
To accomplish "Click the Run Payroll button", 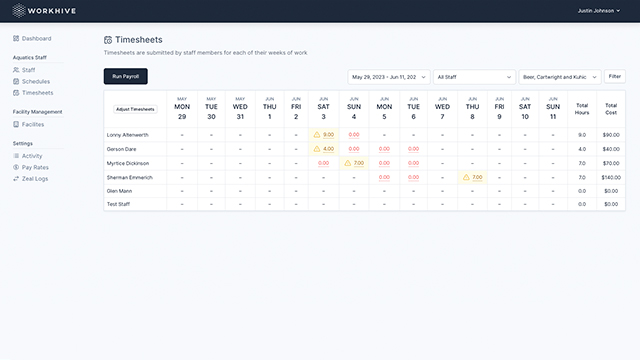I will (x=126, y=76).
